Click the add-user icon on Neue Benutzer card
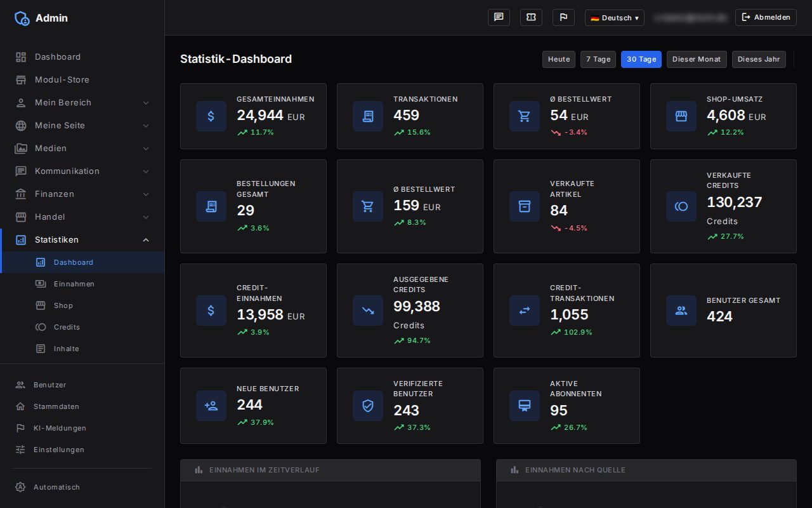This screenshot has height=508, width=812. click(x=211, y=406)
